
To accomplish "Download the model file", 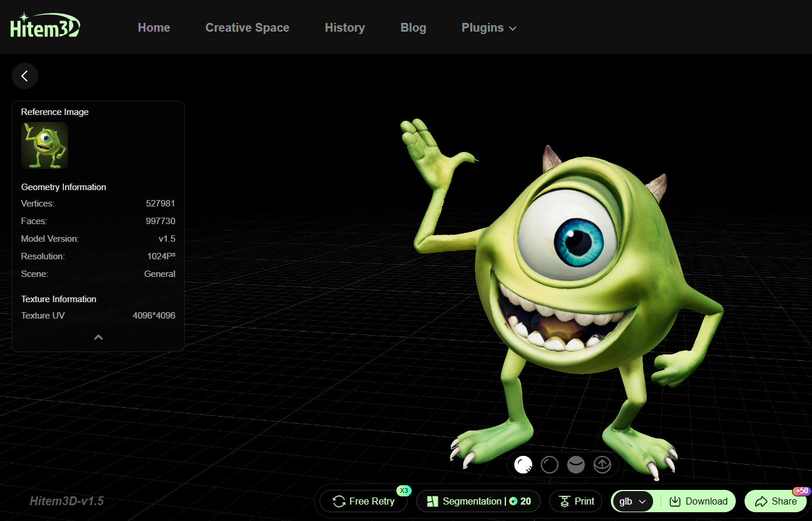I will 698,501.
